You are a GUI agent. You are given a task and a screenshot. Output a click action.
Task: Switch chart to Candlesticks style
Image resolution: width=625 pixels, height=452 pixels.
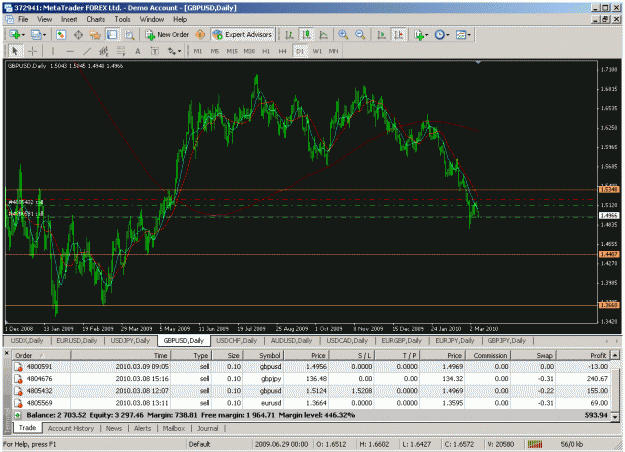pos(307,35)
